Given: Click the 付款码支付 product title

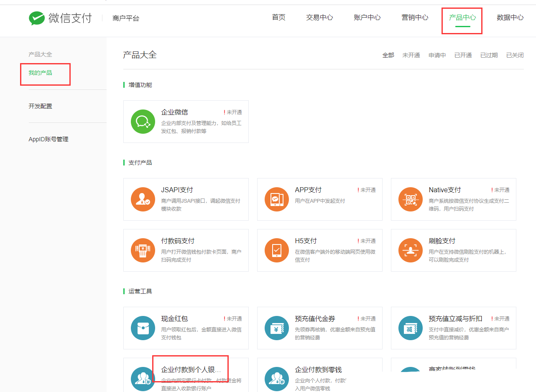Looking at the screenshot, I should coord(178,241).
